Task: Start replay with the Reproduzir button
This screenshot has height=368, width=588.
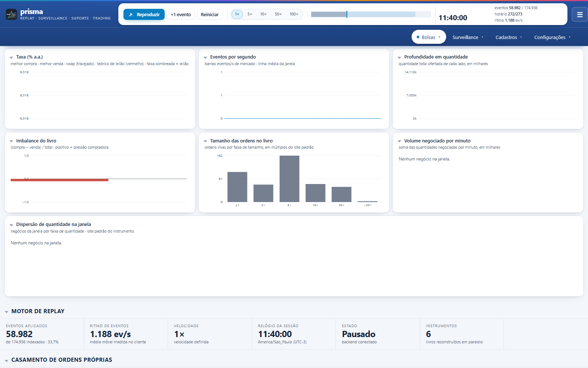Action: 144,14
